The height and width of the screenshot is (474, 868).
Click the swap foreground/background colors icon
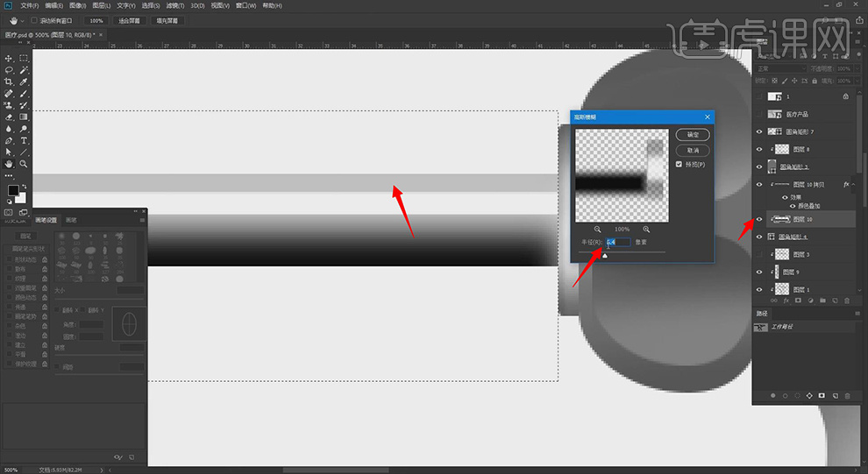(24, 187)
